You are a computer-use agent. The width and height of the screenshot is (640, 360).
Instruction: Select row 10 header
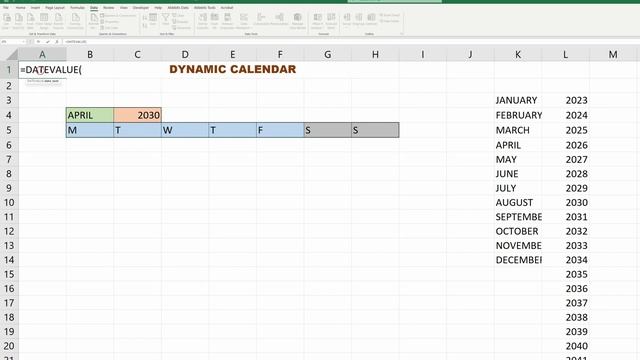tap(9, 202)
